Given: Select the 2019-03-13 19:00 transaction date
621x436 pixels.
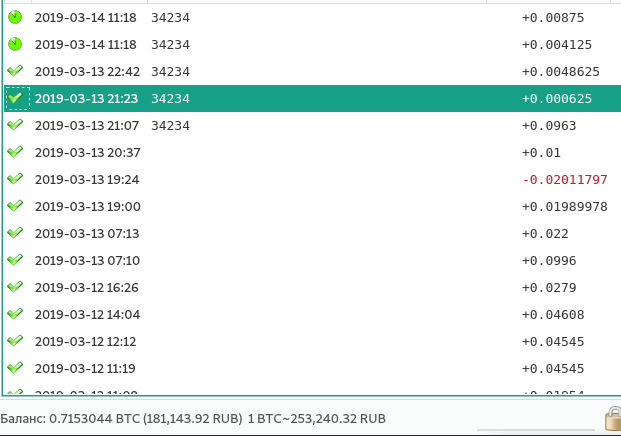Looking at the screenshot, I should point(87,206).
